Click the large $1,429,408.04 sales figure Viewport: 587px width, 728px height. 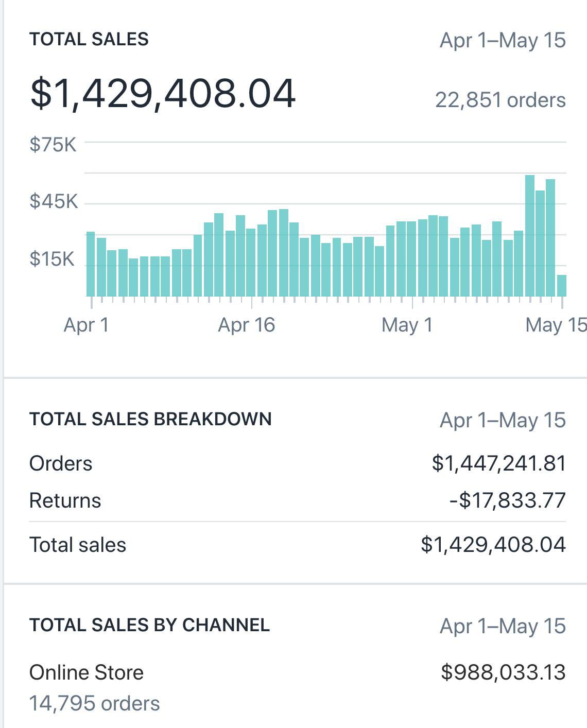(163, 93)
